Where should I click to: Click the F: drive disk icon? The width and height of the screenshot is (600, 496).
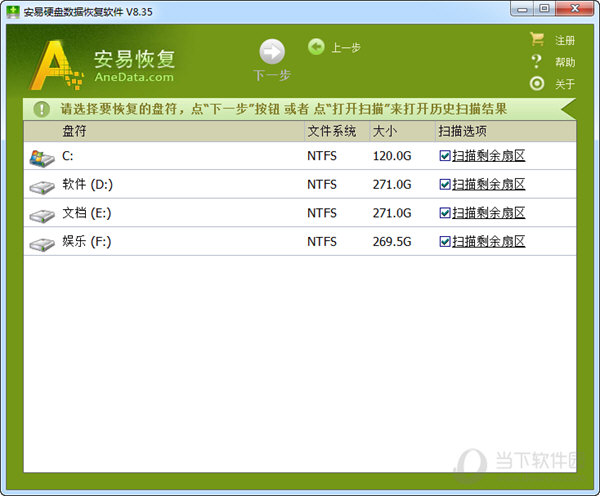42,245
